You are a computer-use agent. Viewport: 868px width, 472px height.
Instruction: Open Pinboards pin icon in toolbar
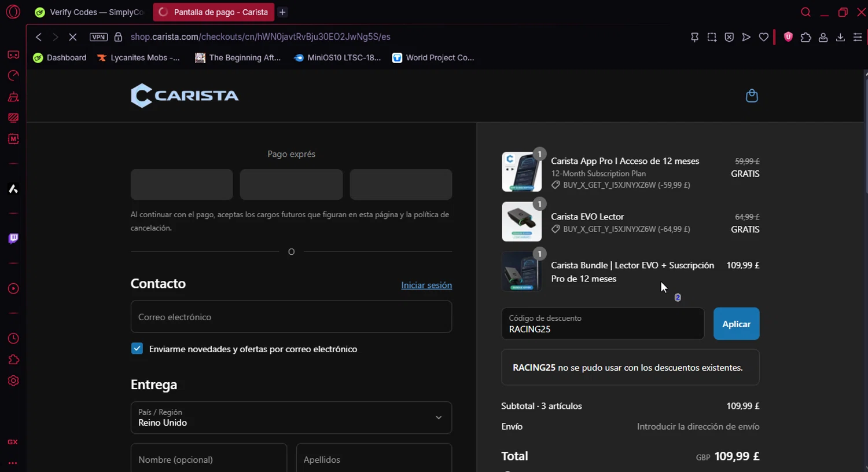694,37
